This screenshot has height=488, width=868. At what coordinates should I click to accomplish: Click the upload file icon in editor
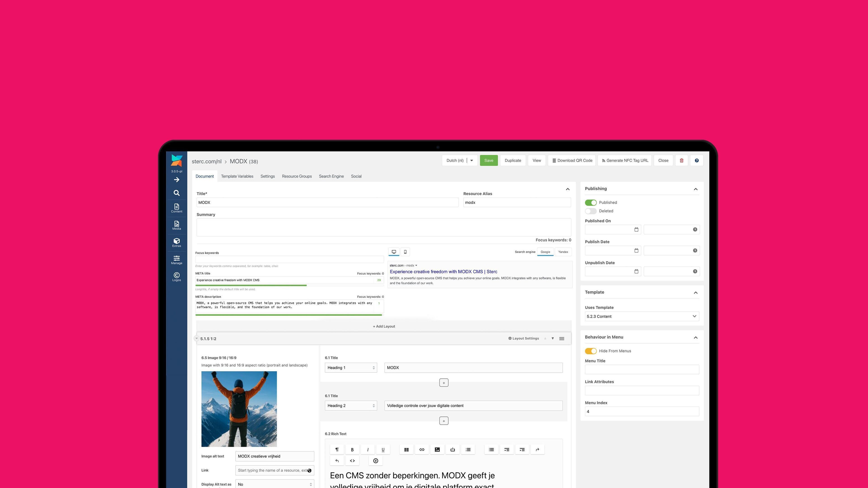[453, 450]
